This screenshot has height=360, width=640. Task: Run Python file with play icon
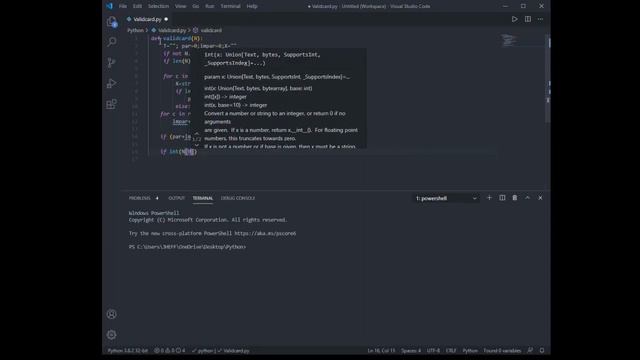(514, 19)
